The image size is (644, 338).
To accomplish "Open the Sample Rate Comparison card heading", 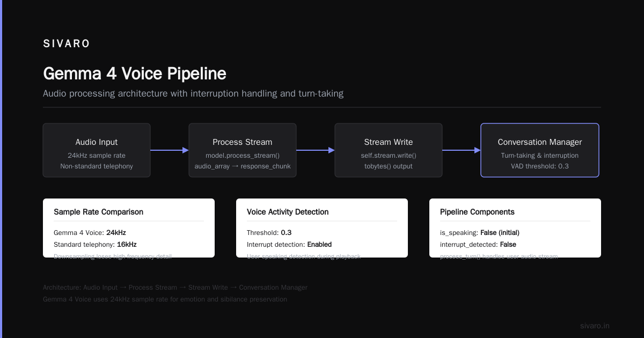I will 98,212.
